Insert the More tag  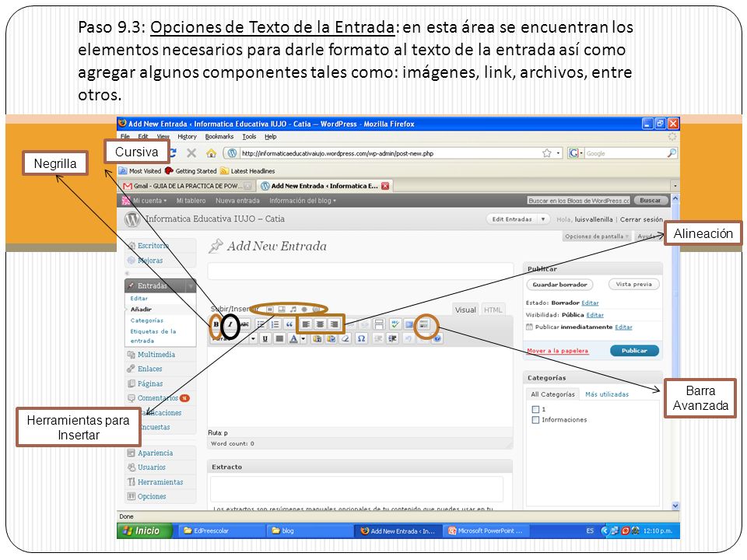(379, 324)
